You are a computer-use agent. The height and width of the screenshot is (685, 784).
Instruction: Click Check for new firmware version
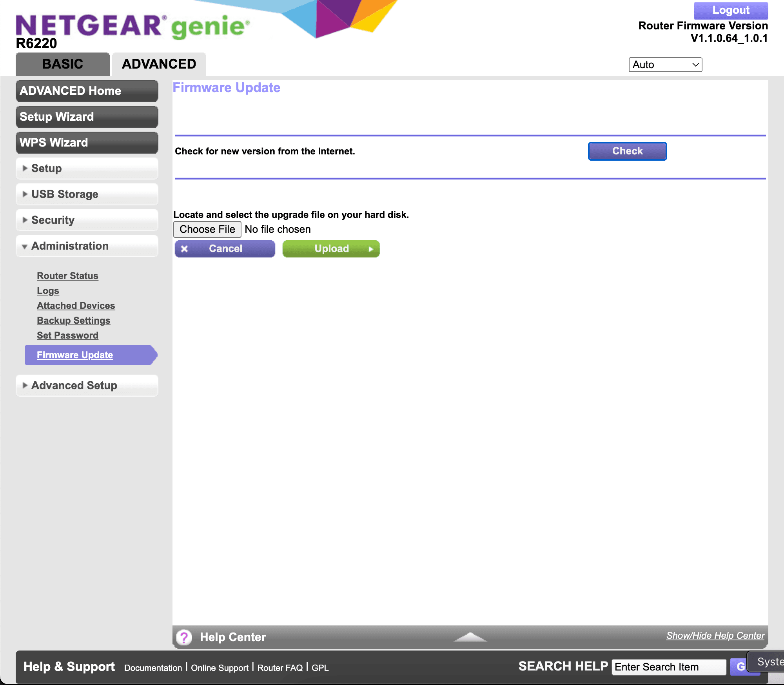pyautogui.click(x=627, y=151)
